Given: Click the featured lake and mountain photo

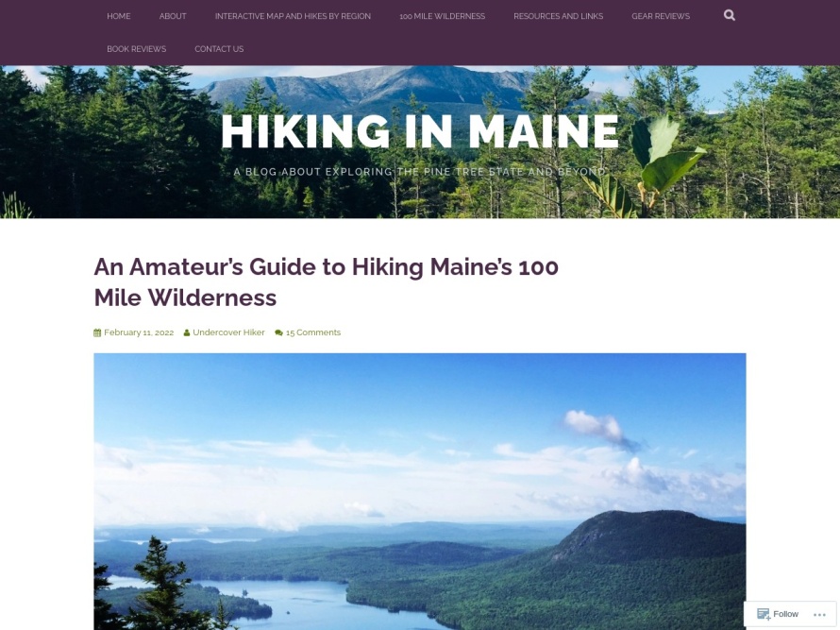Looking at the screenshot, I should (x=420, y=491).
